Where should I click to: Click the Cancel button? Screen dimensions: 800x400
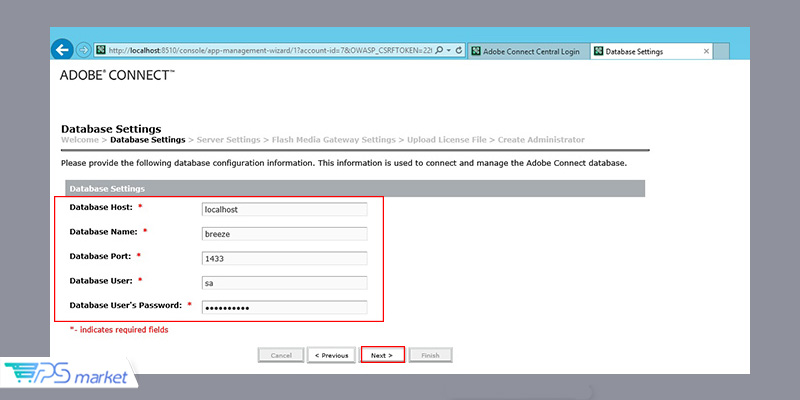tap(280, 355)
